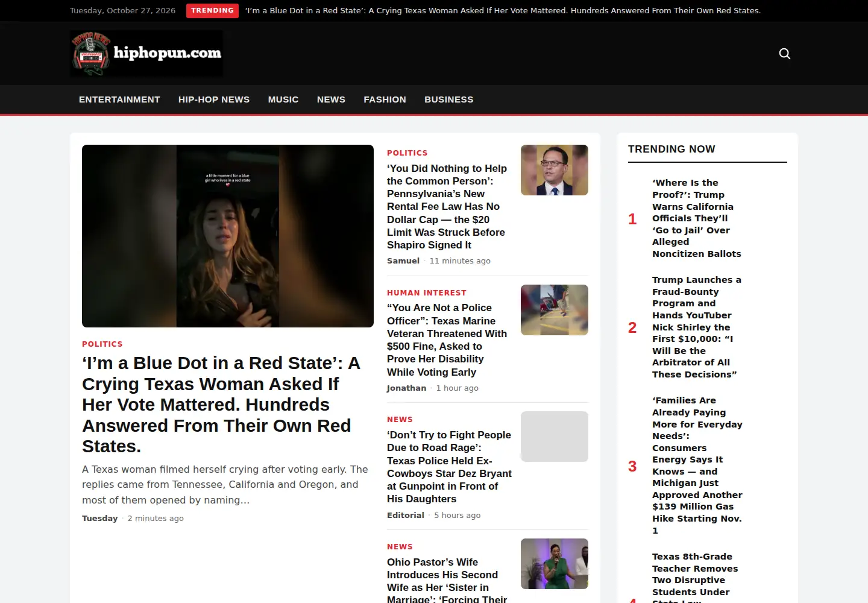Click the 'Trending Now' sidebar heading
The image size is (868, 603).
pyautogui.click(x=671, y=149)
